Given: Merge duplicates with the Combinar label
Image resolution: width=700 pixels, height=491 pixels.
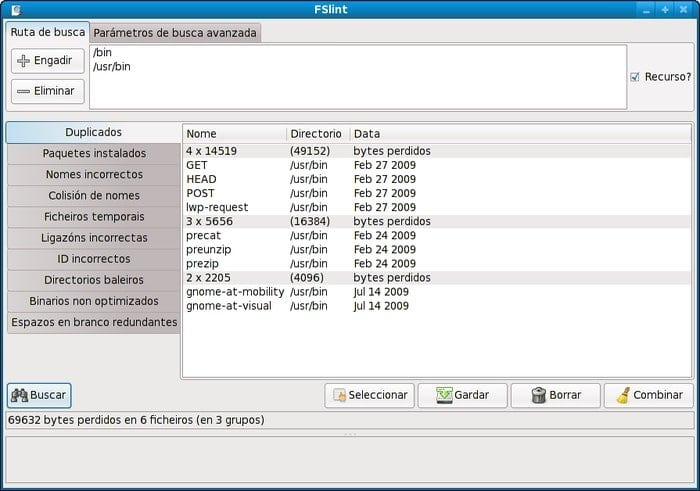Looking at the screenshot, I should [x=658, y=395].
